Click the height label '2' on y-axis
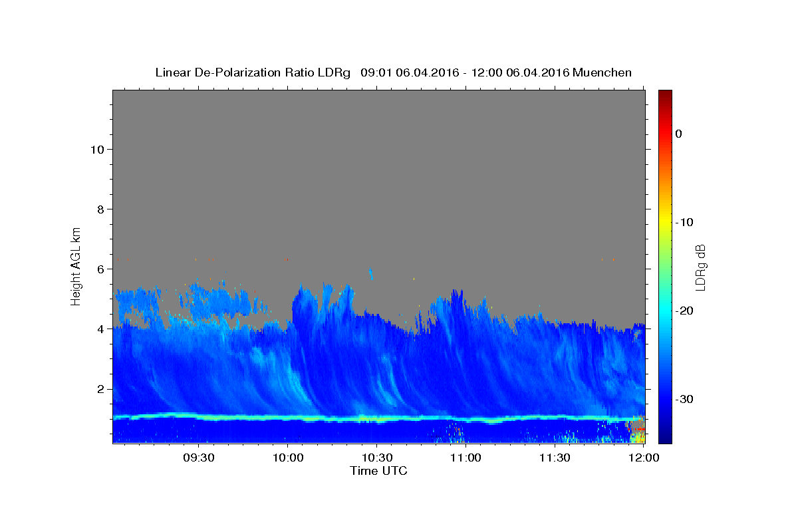 pos(100,389)
